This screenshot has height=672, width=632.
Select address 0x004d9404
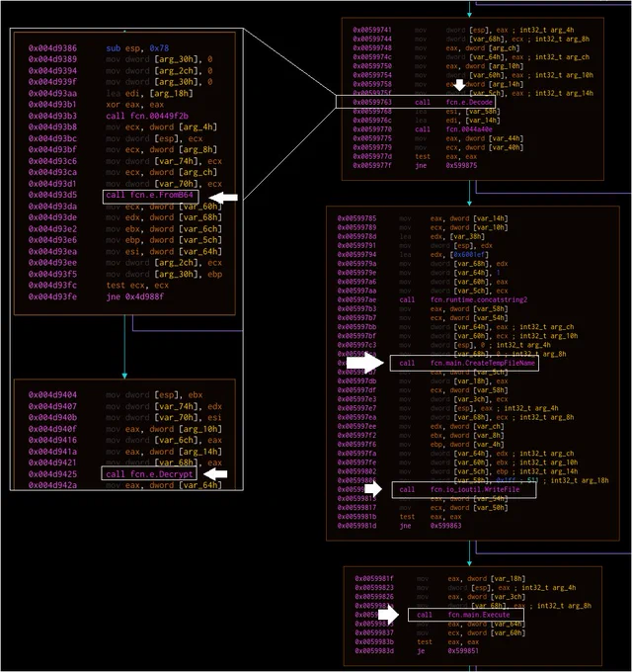click(x=52, y=394)
